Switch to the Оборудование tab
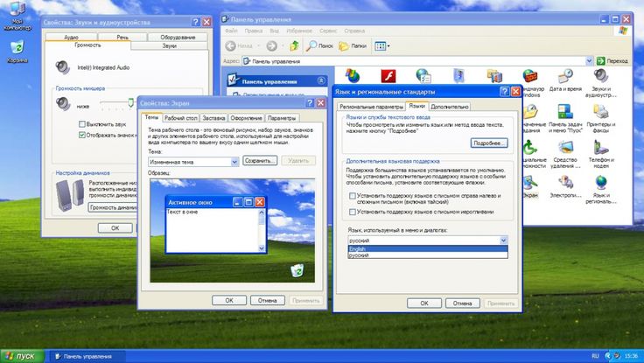644x363 pixels. 178,37
